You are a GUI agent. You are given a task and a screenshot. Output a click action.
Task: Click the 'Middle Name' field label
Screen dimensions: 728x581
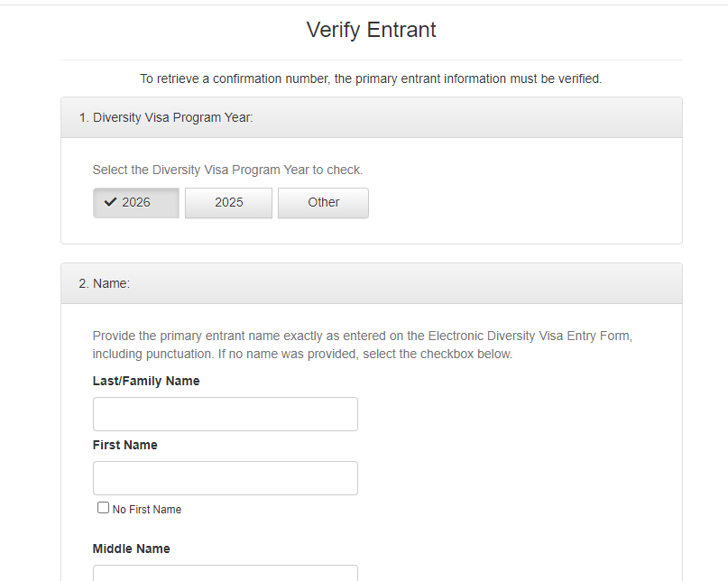[132, 549]
